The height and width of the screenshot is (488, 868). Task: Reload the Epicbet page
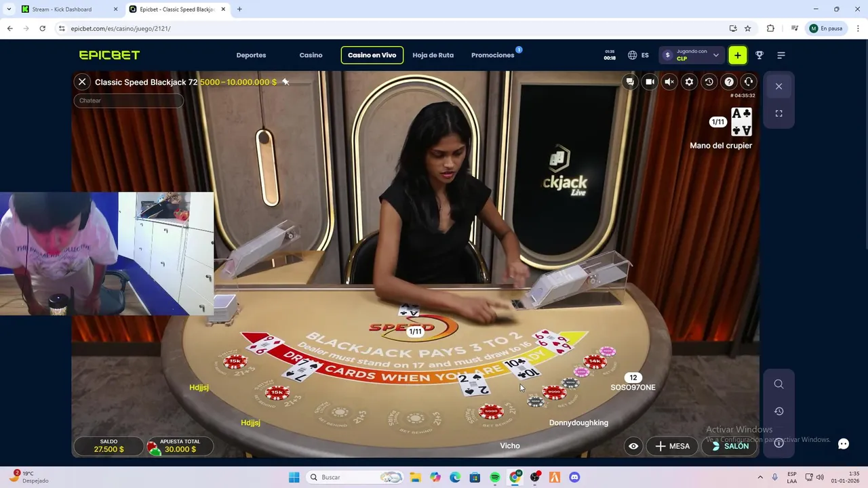(x=42, y=28)
